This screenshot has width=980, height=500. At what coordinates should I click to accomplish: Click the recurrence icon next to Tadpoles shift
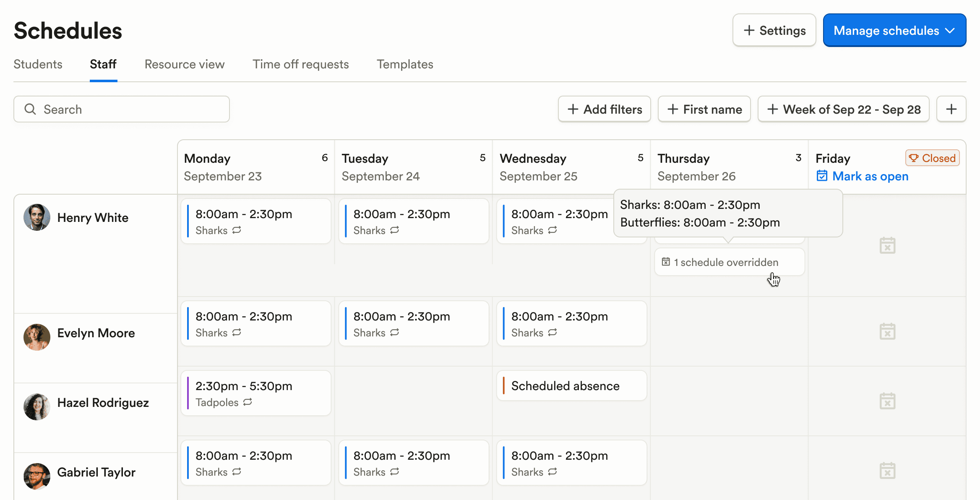pyautogui.click(x=248, y=402)
